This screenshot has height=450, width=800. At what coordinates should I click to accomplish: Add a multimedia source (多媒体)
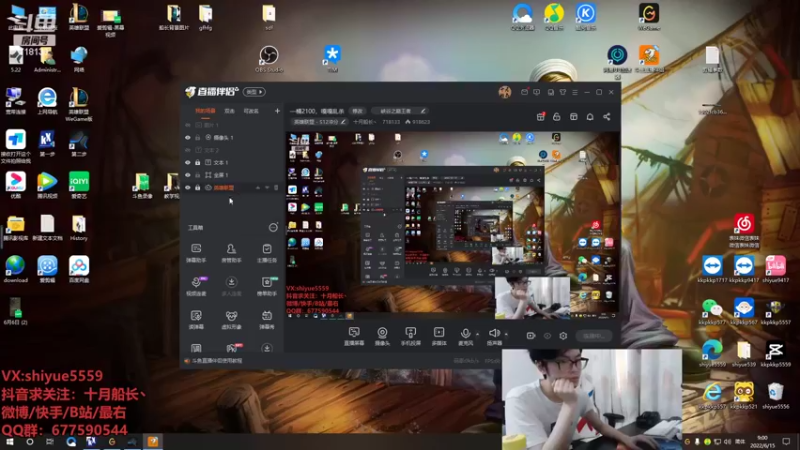439,336
